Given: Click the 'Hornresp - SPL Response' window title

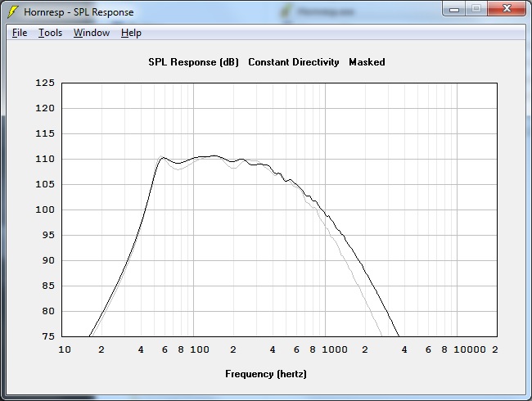Looking at the screenshot, I should click(x=79, y=12).
